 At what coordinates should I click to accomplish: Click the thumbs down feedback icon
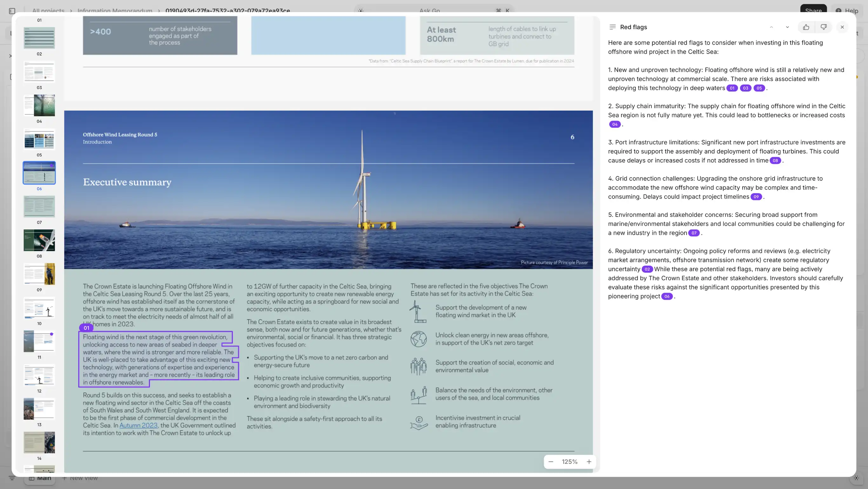[x=824, y=27]
